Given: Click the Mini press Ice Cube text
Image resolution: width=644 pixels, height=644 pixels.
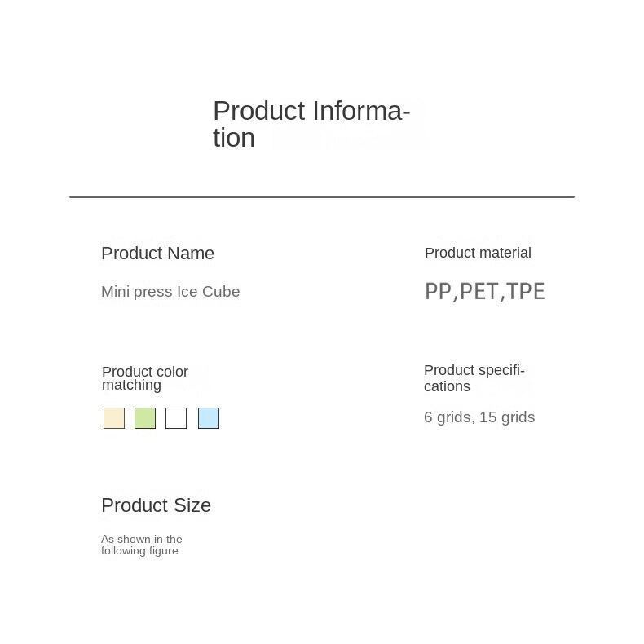Looking at the screenshot, I should (170, 292).
